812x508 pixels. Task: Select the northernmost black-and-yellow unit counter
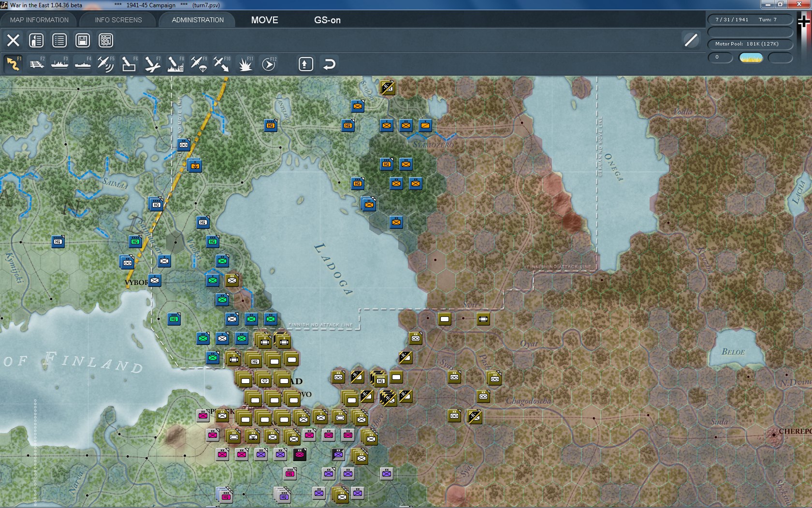pos(387,88)
